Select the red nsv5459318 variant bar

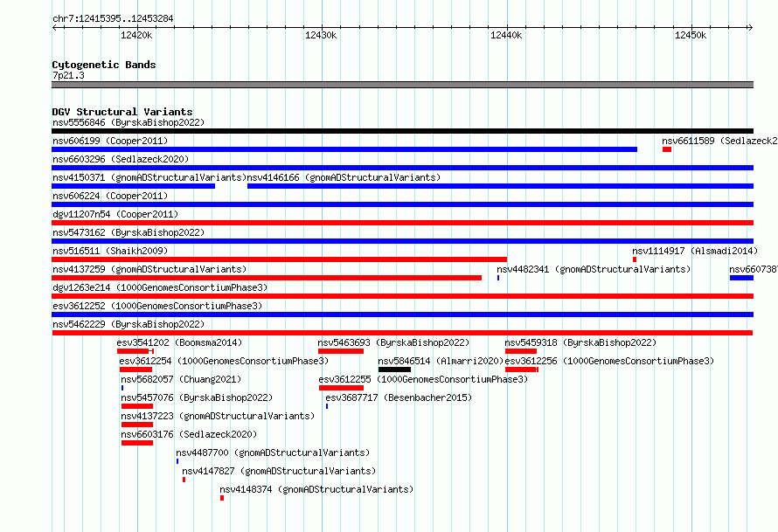[521, 351]
